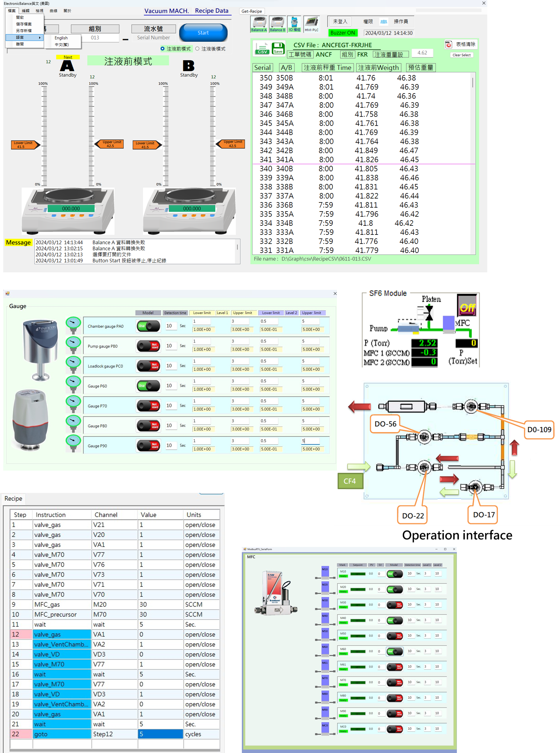
Task: Click the Clear Select button
Action: coord(461,55)
